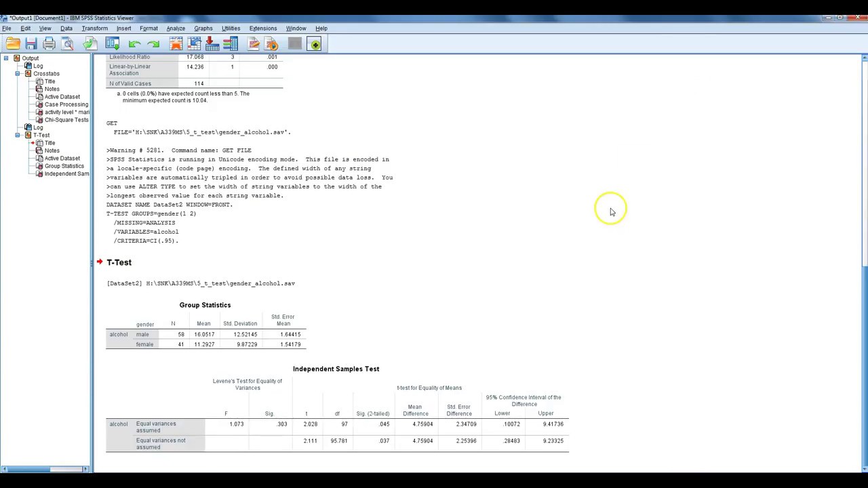Image resolution: width=868 pixels, height=488 pixels.
Task: Click the grey Designate Window icon
Action: [x=294, y=44]
